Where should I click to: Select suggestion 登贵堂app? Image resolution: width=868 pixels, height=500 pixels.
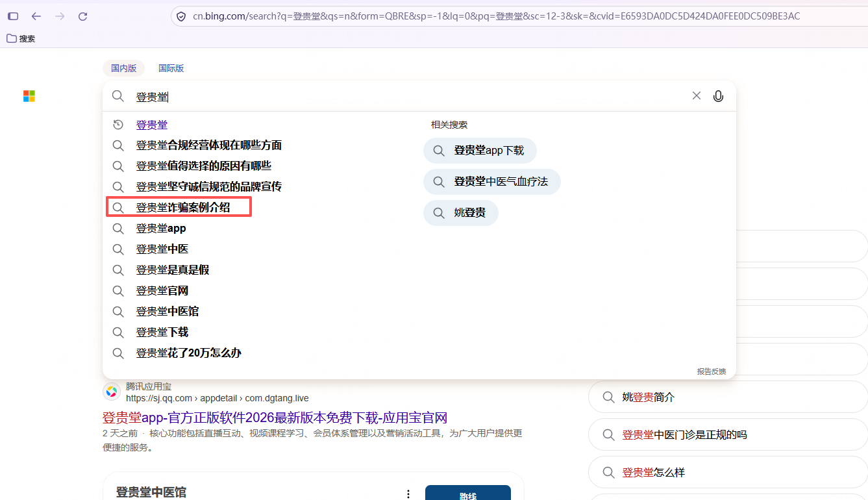(161, 229)
